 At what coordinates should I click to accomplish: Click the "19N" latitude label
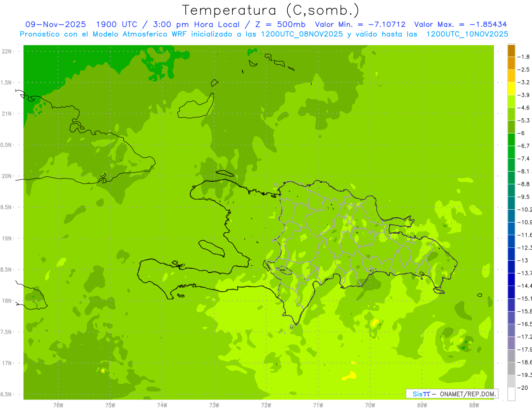coord(7,239)
